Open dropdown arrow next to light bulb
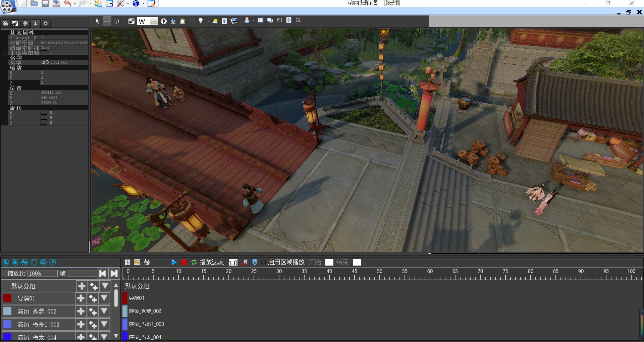This screenshot has height=342, width=644. click(208, 21)
